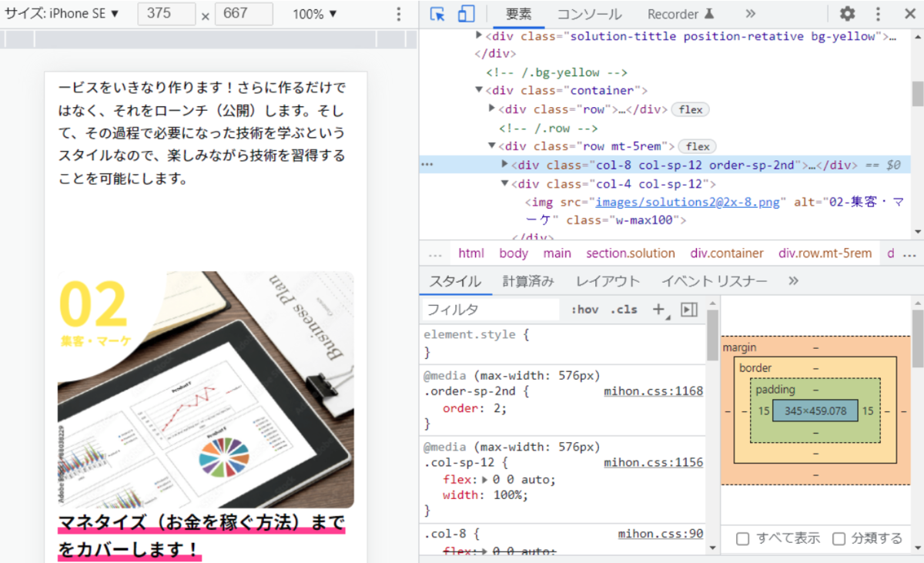
Task: Collapse the row mt-5rem div node
Action: click(x=491, y=146)
